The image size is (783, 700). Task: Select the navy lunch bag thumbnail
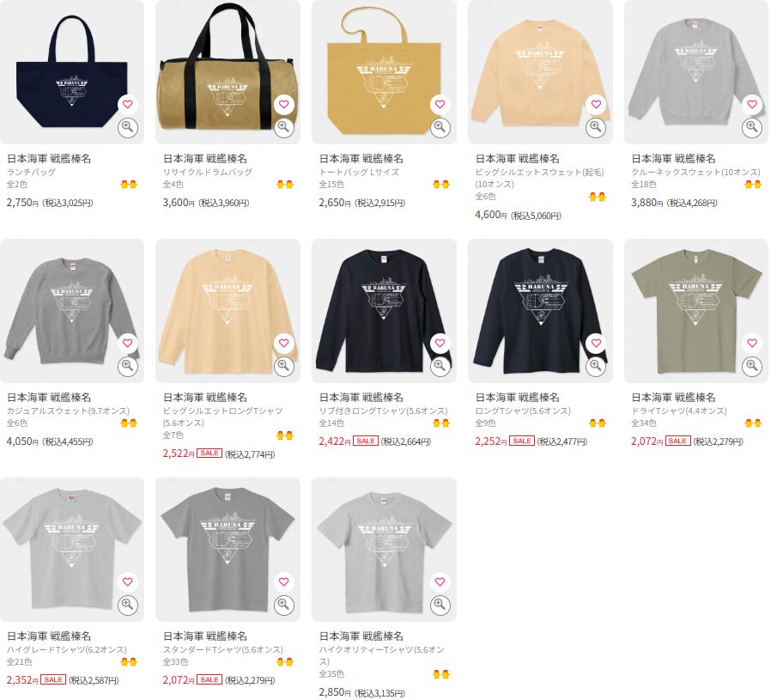(72, 72)
